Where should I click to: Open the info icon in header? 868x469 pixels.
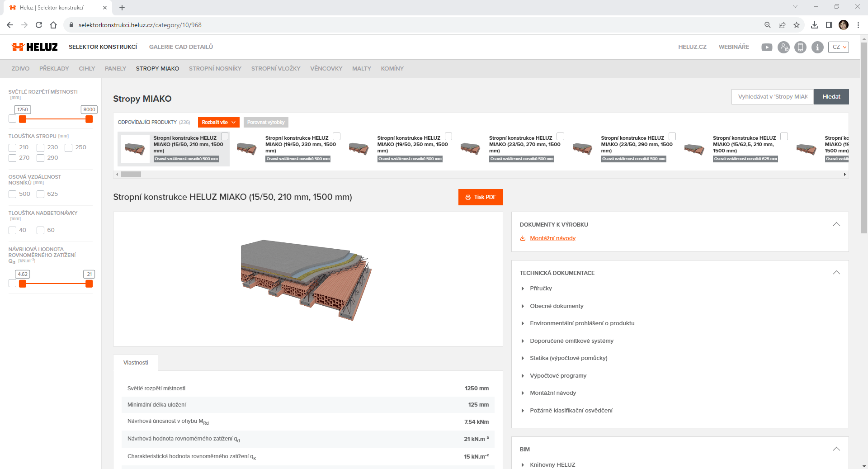[817, 47]
